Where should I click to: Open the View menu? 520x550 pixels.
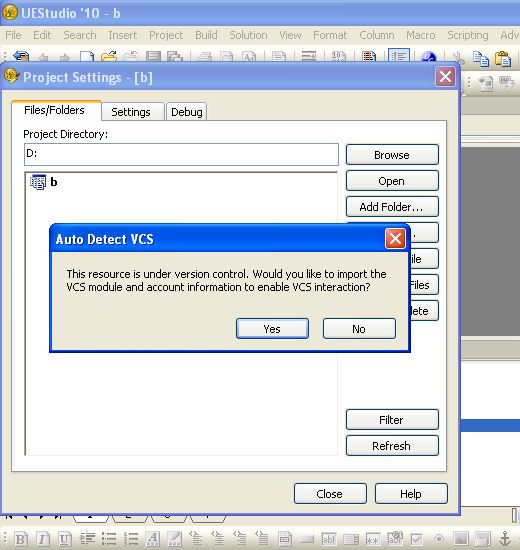(x=290, y=35)
